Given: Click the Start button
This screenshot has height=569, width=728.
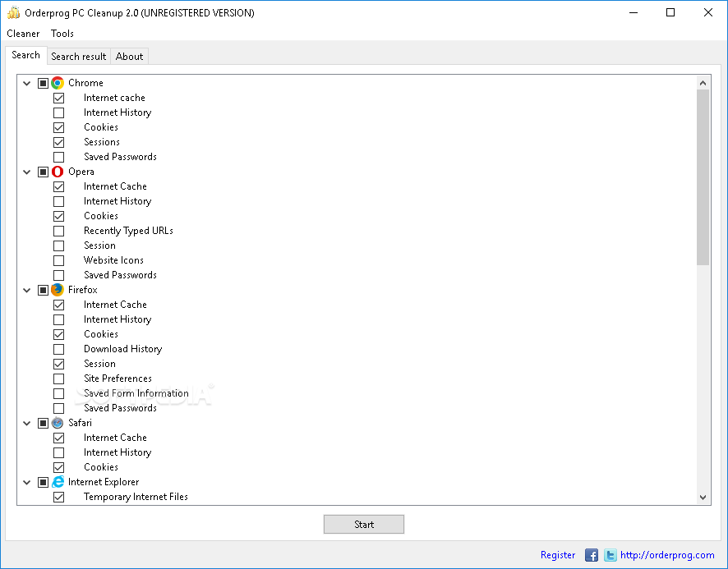Looking at the screenshot, I should pyautogui.click(x=363, y=525).
